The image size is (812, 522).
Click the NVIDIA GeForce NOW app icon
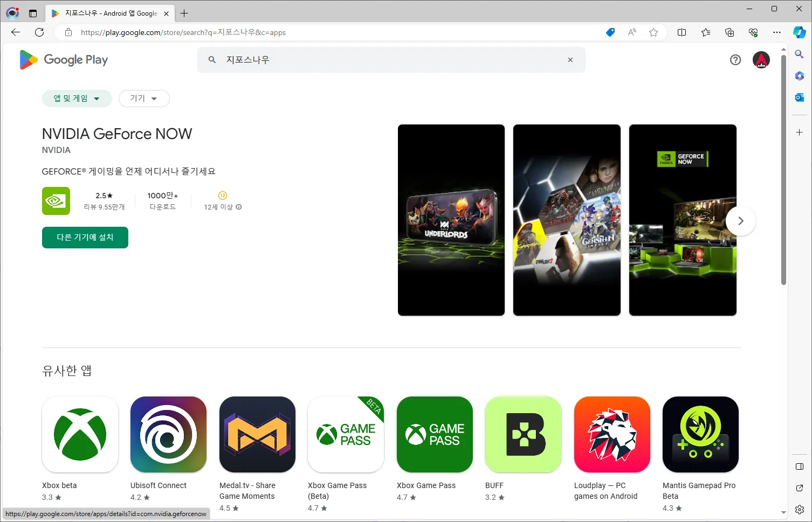coord(56,201)
